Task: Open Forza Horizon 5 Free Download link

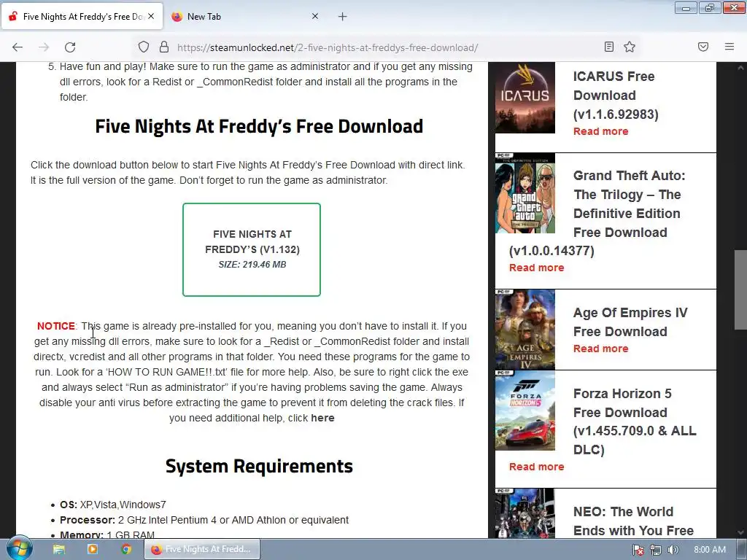Action: click(x=635, y=421)
